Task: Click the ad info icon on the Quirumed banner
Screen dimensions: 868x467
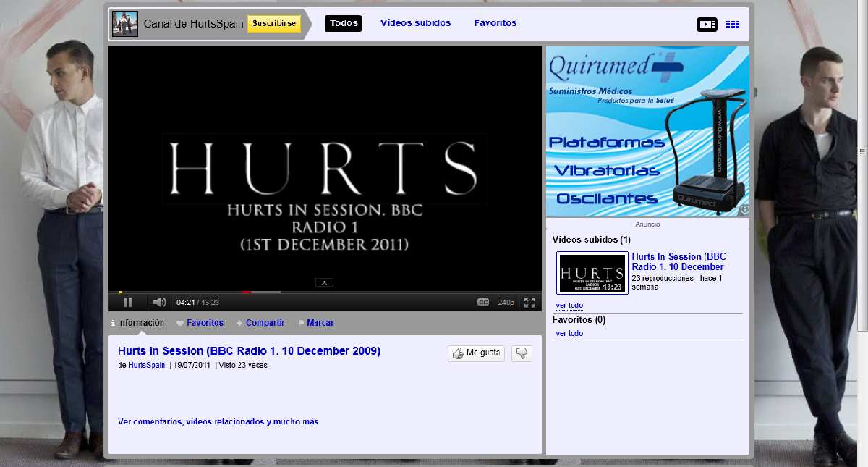Action: pos(744,210)
